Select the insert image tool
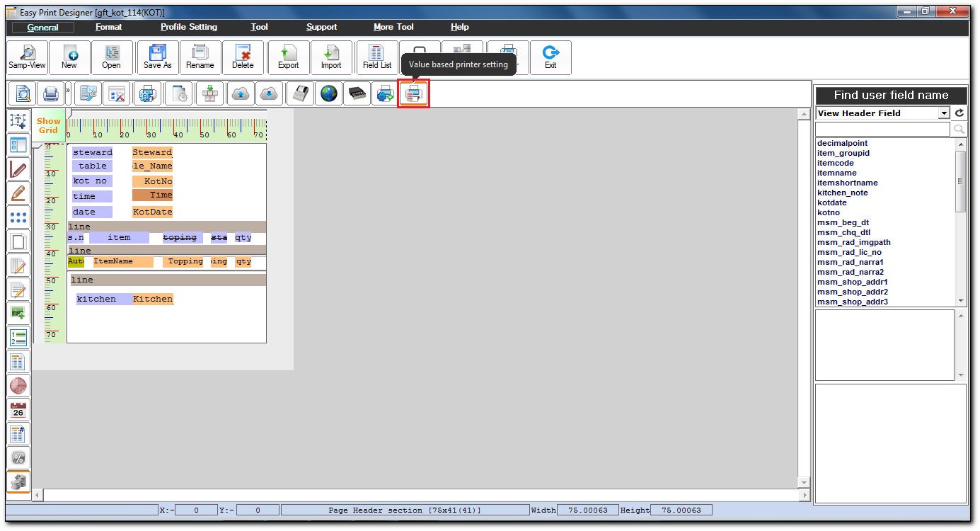Viewport: 980px width, 531px height. click(18, 313)
